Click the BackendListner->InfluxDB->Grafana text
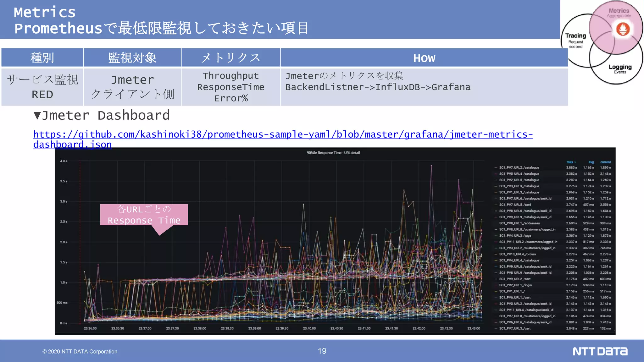 coord(378,87)
